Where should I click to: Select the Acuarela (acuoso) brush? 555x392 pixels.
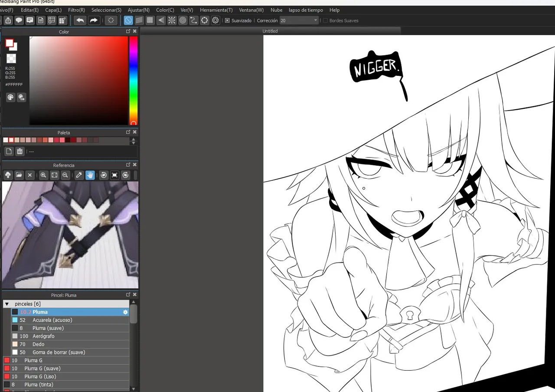point(52,320)
